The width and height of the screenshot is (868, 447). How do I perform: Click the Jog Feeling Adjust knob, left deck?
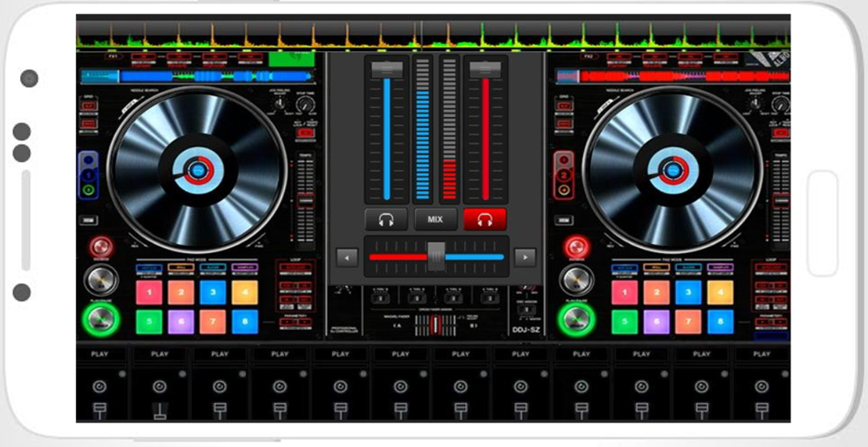281,103
